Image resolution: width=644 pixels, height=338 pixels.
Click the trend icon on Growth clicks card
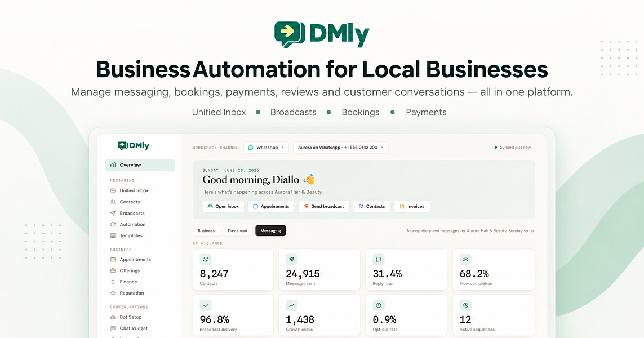(x=292, y=305)
